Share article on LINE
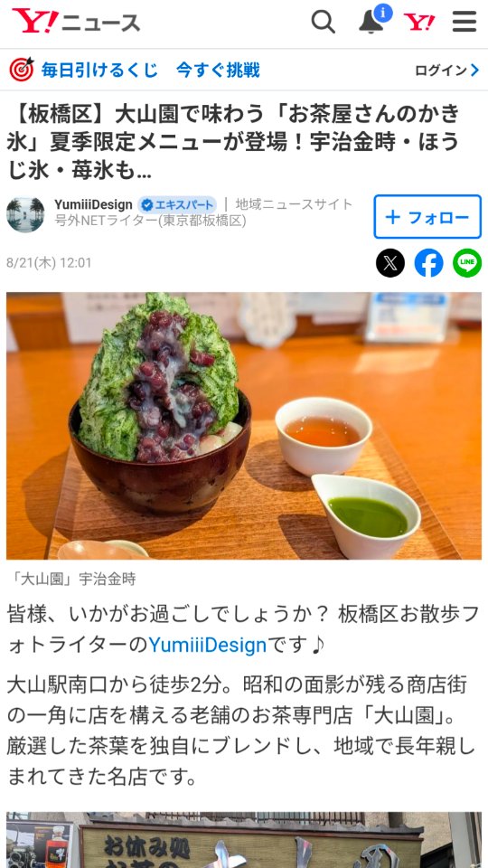Screen dimensions: 488x868 (467, 263)
